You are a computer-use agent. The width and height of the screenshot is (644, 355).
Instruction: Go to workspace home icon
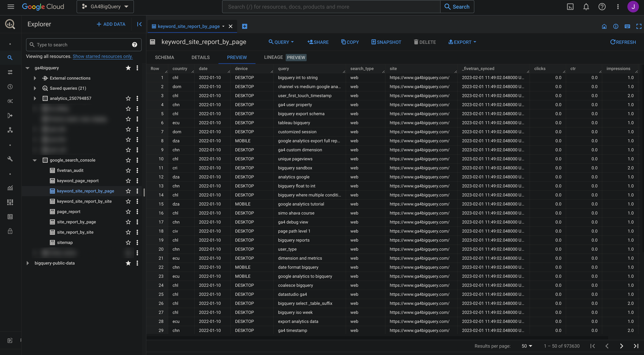604,26
